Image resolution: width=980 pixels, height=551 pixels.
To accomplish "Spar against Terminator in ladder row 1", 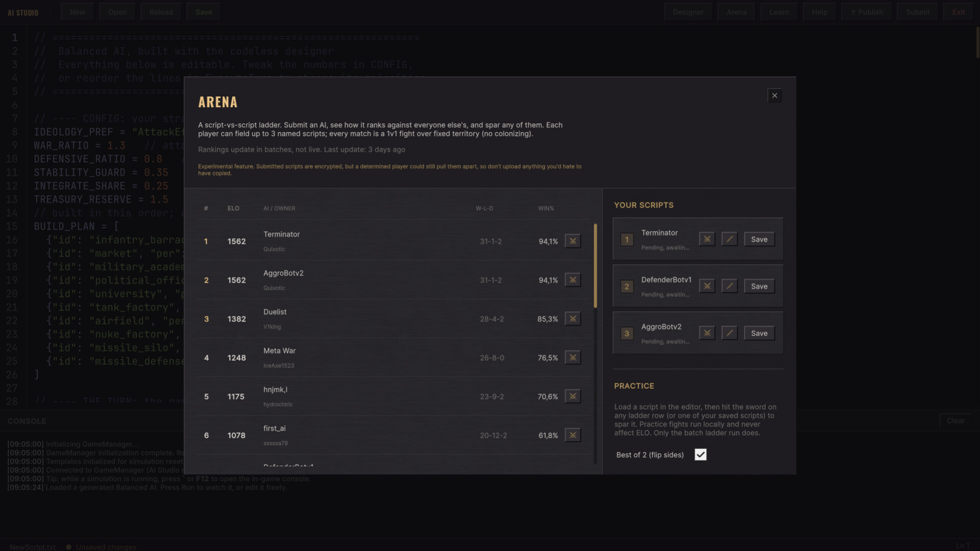I will (573, 241).
